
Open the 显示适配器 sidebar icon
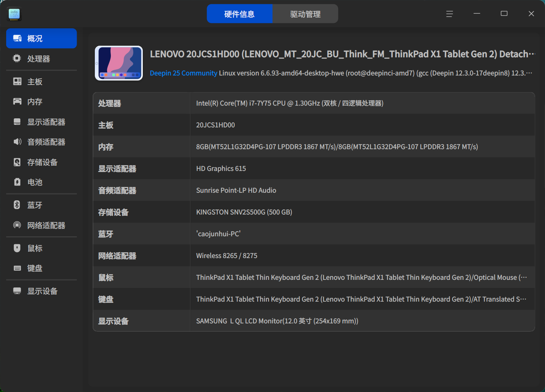coord(17,122)
